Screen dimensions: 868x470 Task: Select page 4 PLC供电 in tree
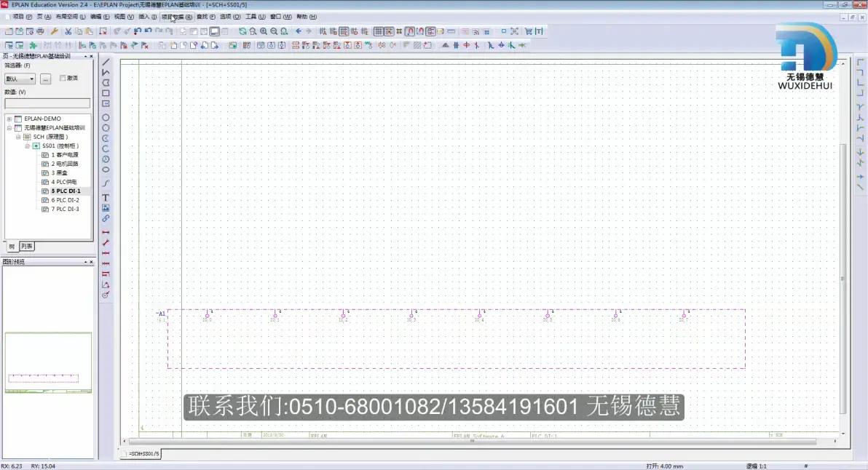tap(64, 182)
